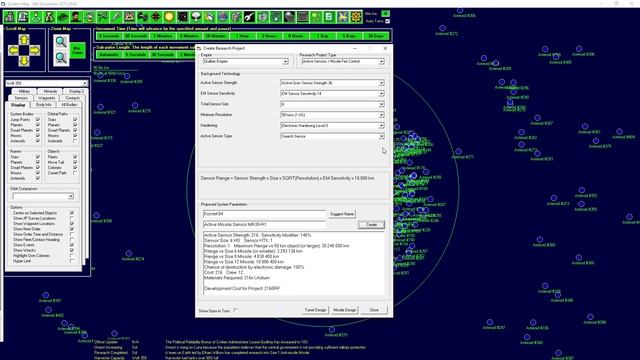The image size is (640, 360).
Task: Open the Empire dropdown
Action: [x=246, y=61]
